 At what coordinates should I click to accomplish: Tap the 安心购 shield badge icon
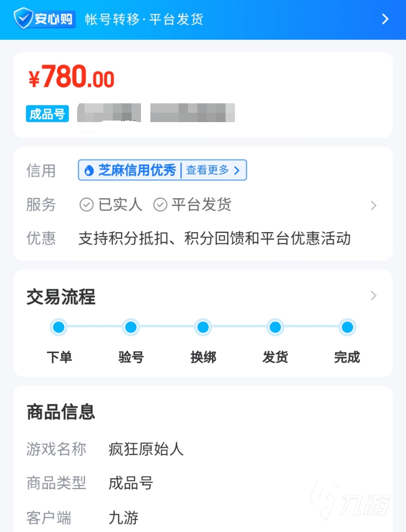[x=23, y=18]
